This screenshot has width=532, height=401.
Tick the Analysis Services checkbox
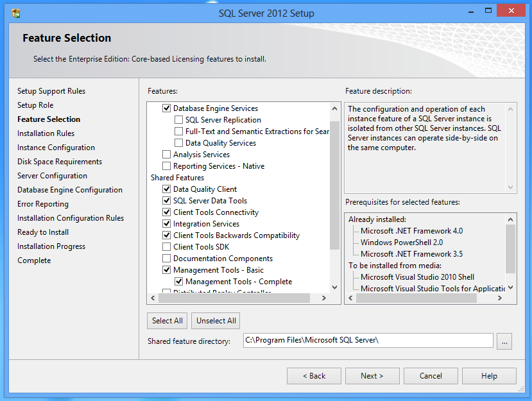point(166,155)
